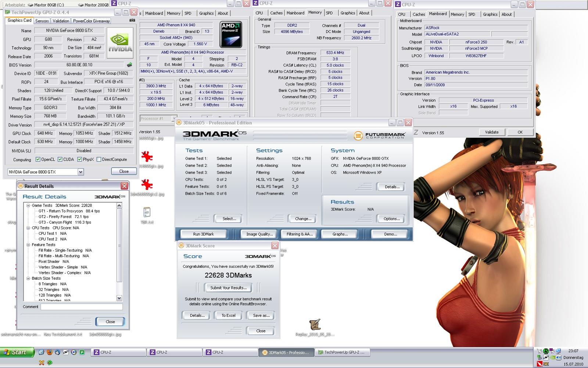Click the Demo... button in 3DMark05
Image resolution: width=588 pixels, height=368 pixels.
[x=390, y=234]
